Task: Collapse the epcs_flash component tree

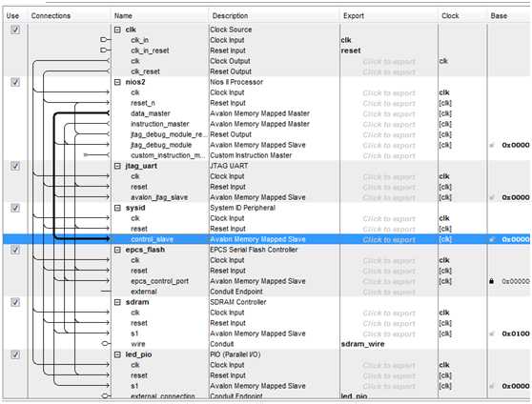Action: (x=117, y=250)
